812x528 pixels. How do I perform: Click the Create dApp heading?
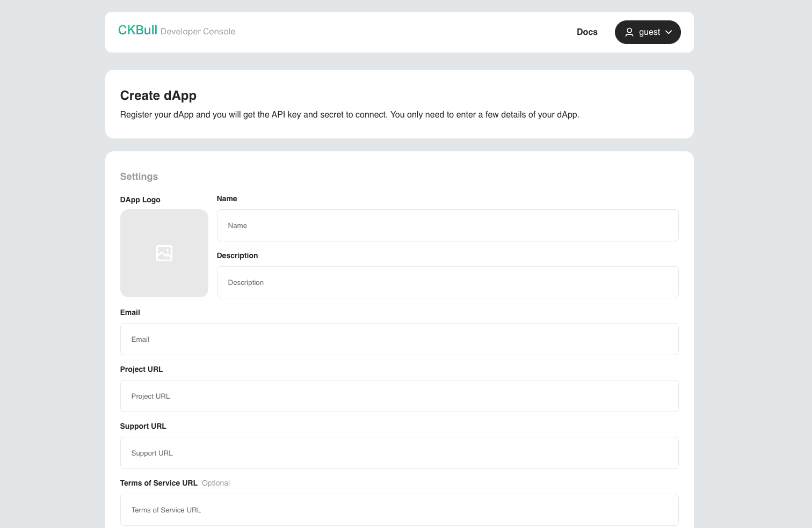tap(158, 96)
